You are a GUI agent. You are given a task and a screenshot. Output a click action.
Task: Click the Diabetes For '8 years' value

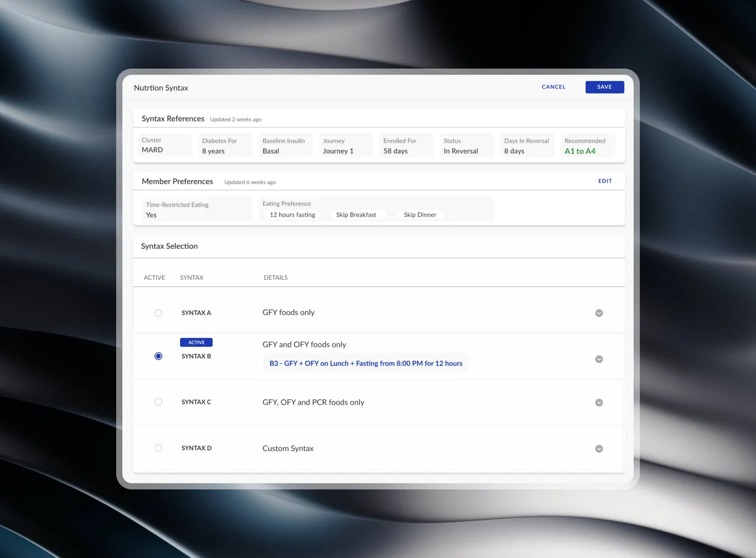pos(213,151)
